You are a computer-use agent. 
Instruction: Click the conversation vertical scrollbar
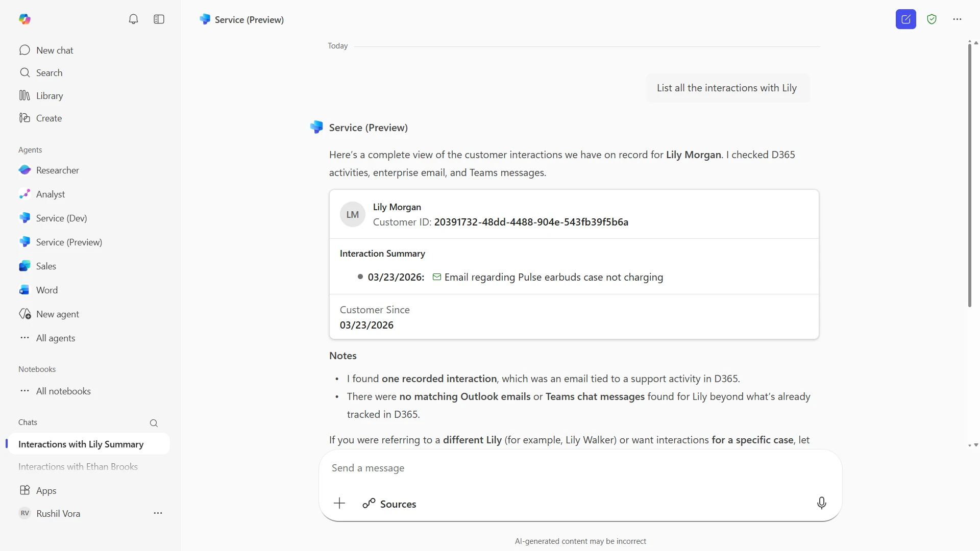pos(970,176)
